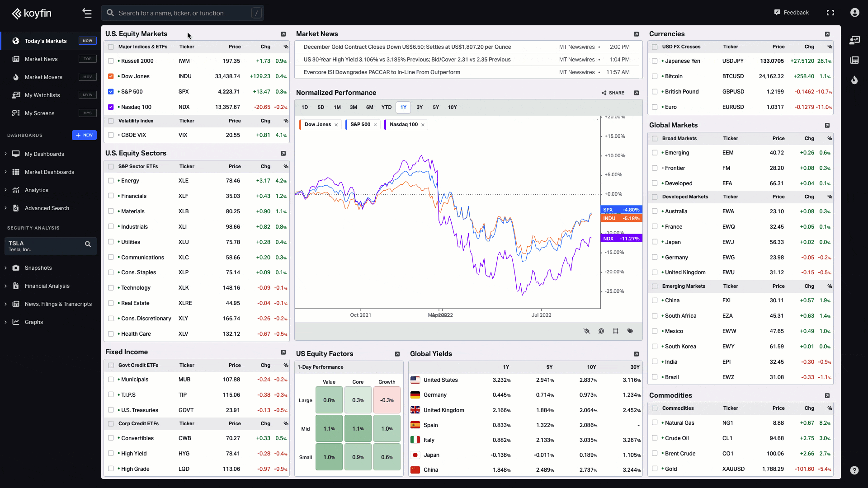Open the right-rail flame movers icon
Viewport: 868px width, 488px height.
pyautogui.click(x=854, y=80)
